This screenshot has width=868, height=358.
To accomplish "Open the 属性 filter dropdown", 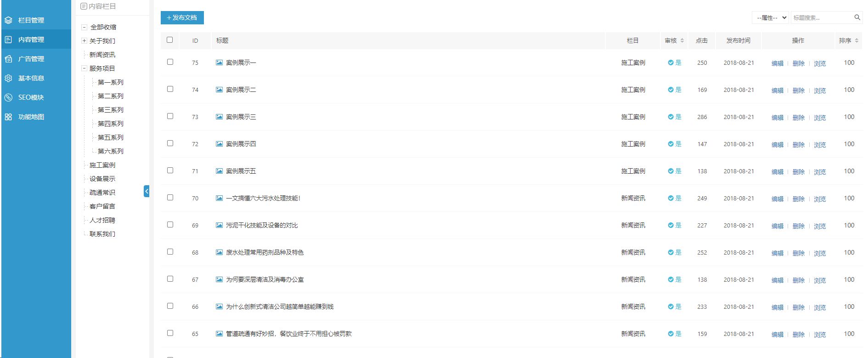I will tap(770, 17).
